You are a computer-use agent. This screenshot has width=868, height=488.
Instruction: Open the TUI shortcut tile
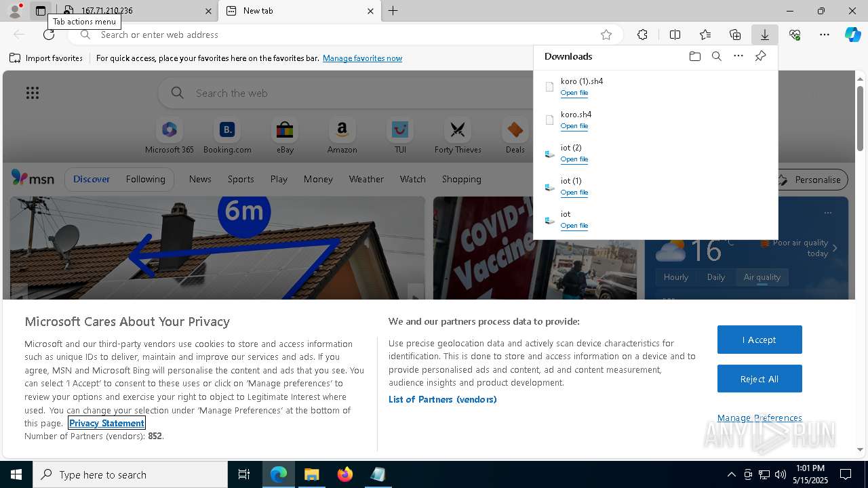point(400,136)
